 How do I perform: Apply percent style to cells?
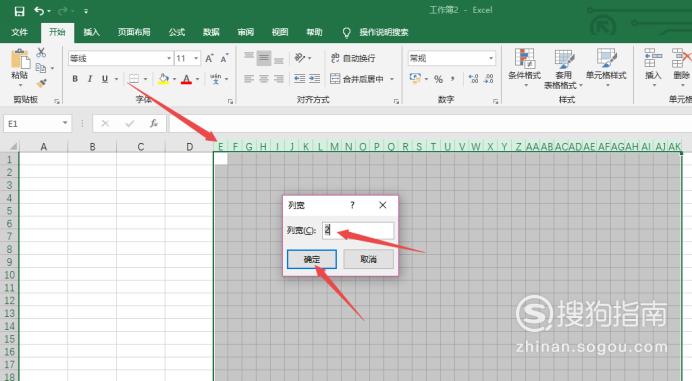[x=438, y=79]
